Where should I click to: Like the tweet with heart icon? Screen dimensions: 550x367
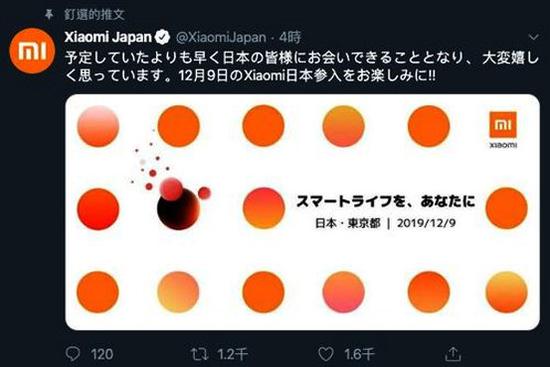click(326, 354)
